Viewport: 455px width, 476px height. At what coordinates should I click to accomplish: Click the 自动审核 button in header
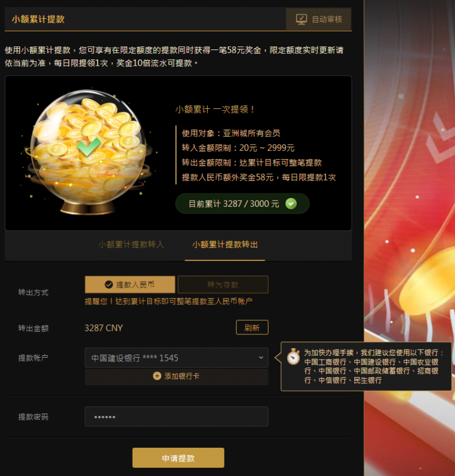click(319, 19)
